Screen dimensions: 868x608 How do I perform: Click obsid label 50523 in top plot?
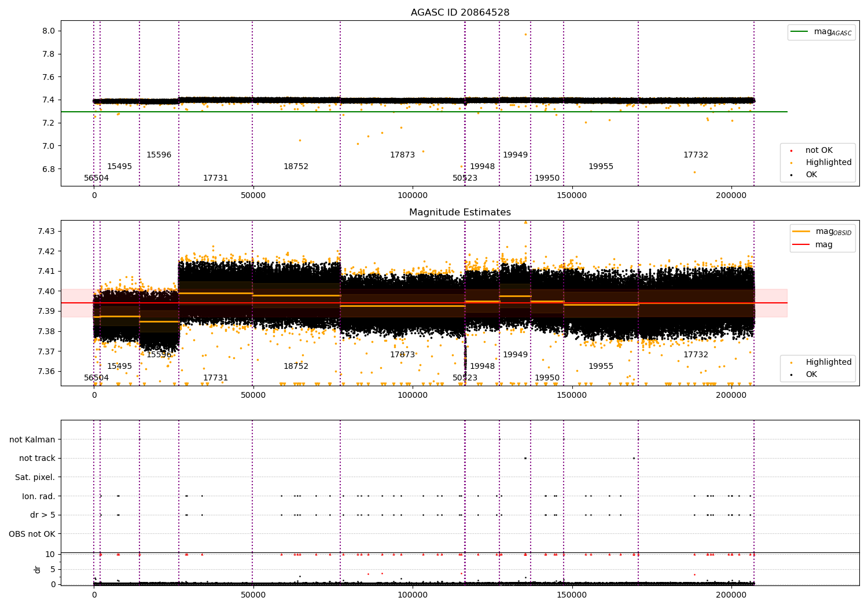(465, 178)
